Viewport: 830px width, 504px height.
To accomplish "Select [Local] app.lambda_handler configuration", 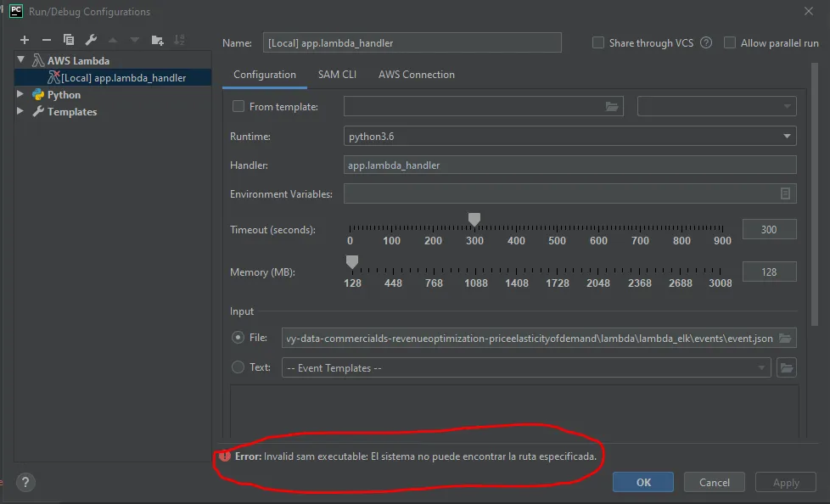I will click(113, 78).
